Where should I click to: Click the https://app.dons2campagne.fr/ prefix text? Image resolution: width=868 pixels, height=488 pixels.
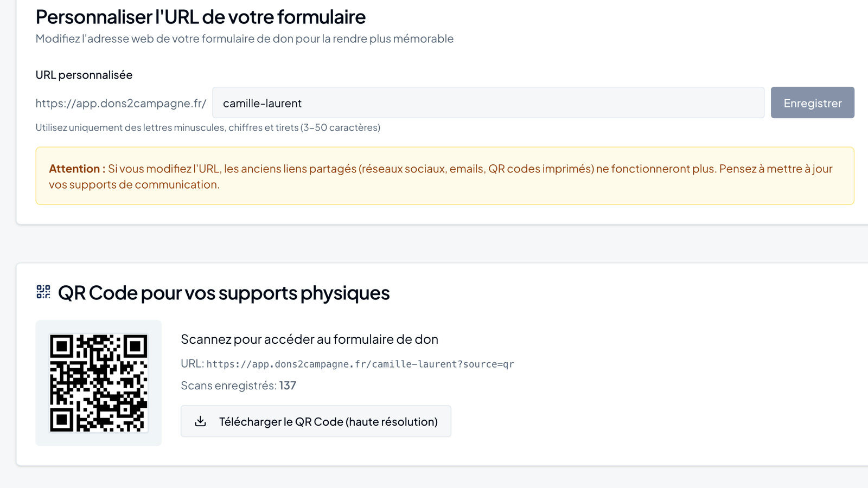[121, 103]
